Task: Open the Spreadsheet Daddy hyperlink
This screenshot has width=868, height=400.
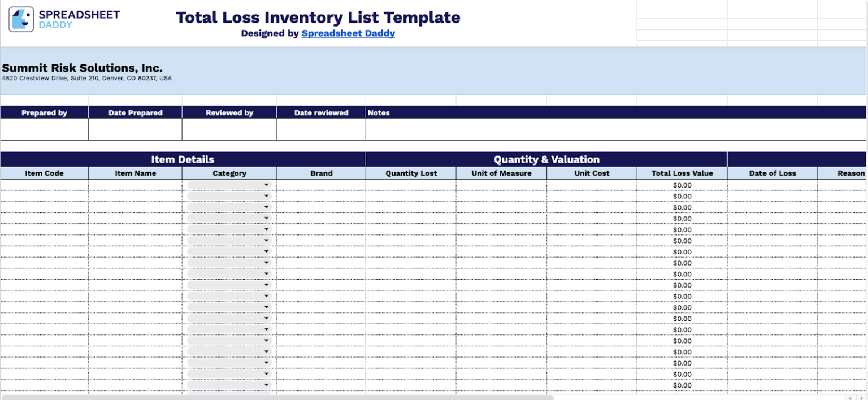Action: (x=348, y=33)
